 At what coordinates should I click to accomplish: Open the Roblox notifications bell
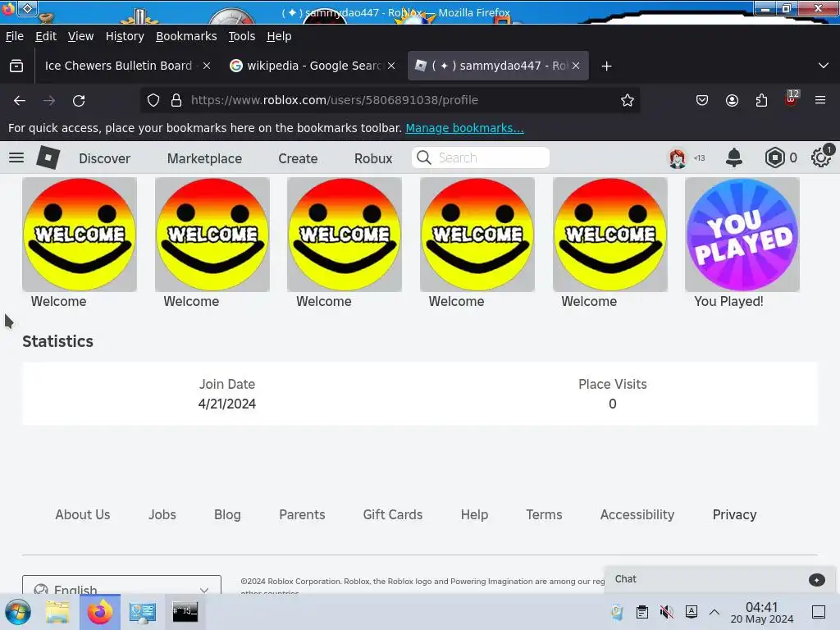(x=734, y=157)
